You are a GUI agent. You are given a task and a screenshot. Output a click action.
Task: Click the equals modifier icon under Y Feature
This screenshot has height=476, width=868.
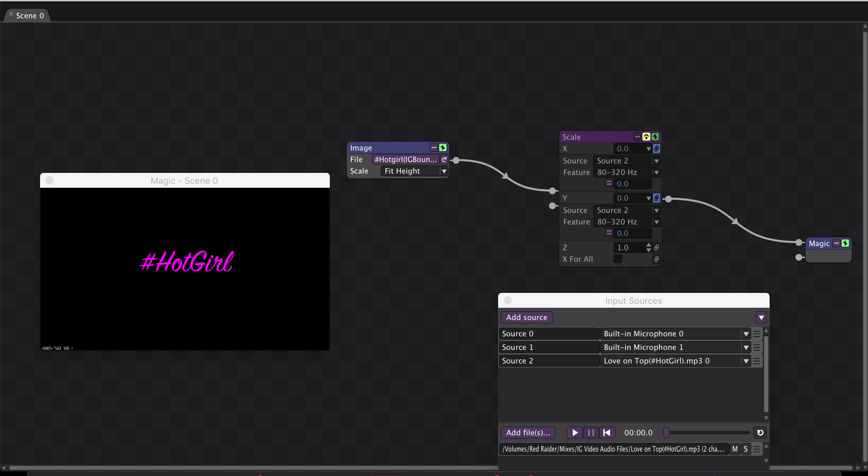(609, 233)
